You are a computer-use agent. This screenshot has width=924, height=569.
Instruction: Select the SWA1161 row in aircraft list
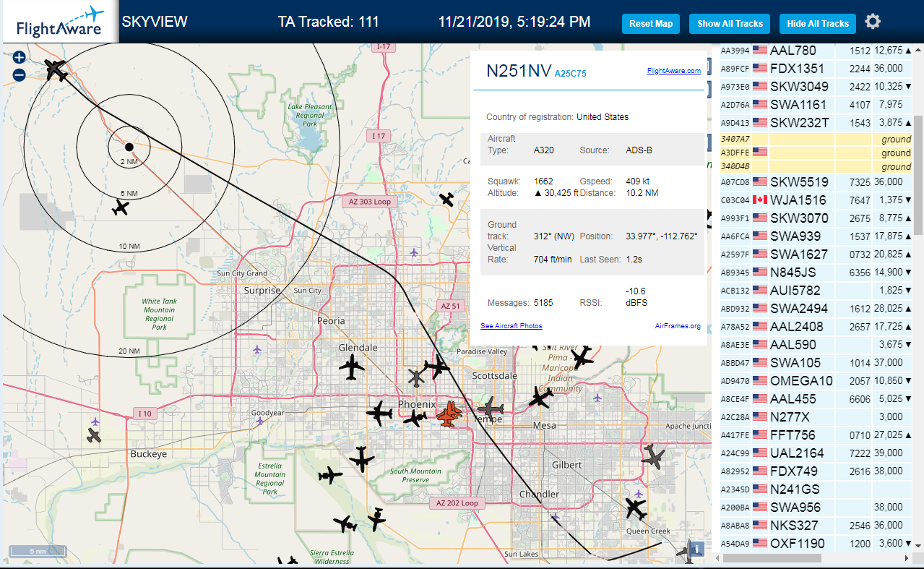pyautogui.click(x=816, y=105)
